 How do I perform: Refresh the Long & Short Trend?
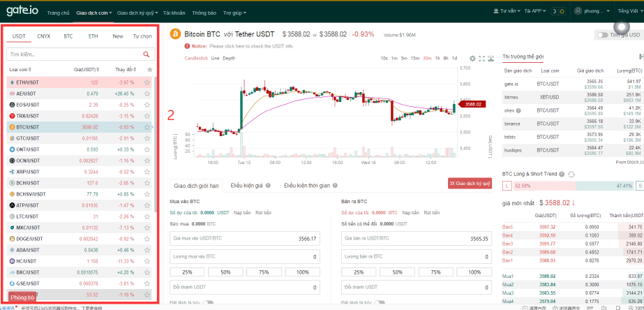pyautogui.click(x=571, y=174)
